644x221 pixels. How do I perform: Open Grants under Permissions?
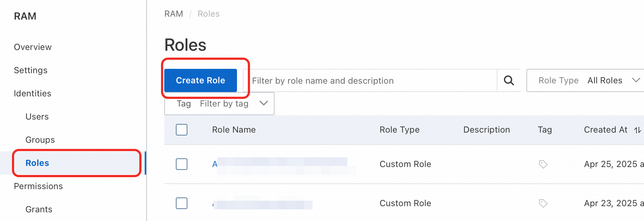click(39, 209)
